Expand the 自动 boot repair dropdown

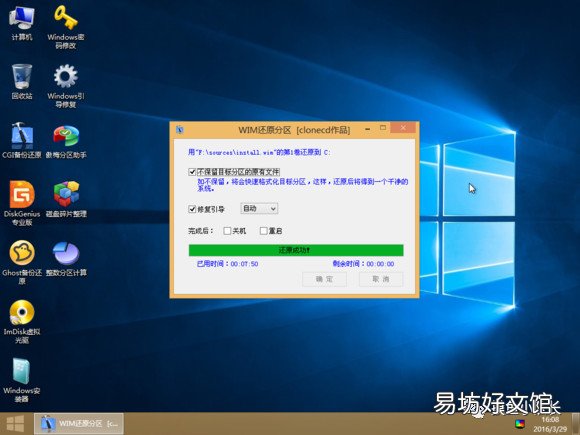(259, 209)
